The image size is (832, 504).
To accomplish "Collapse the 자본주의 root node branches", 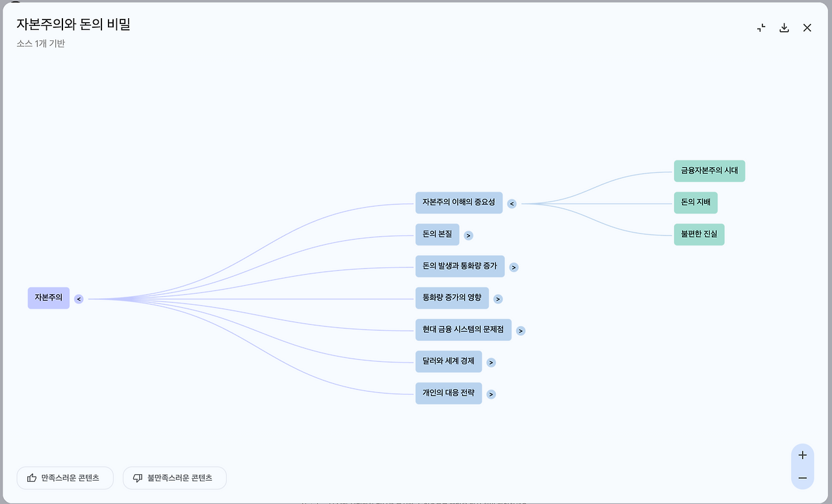I will tap(79, 299).
